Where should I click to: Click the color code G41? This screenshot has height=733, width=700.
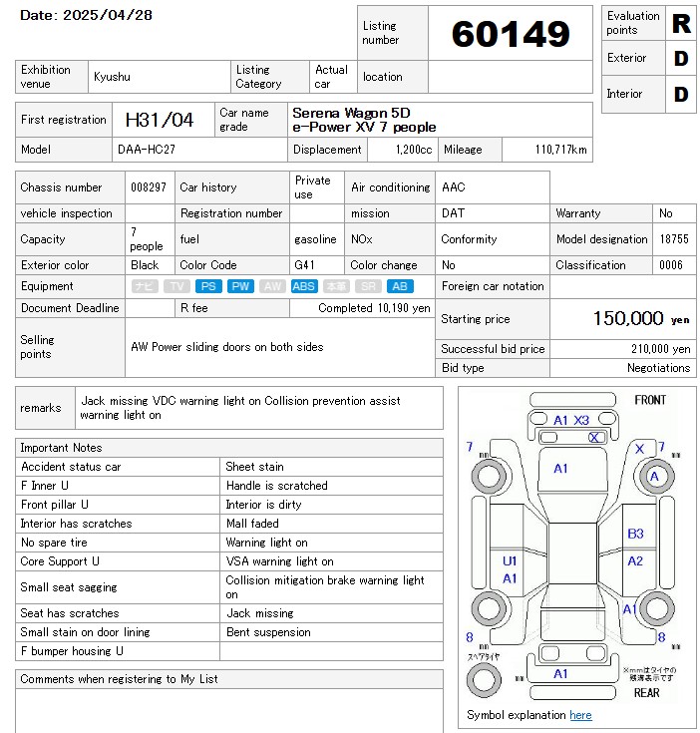(304, 265)
